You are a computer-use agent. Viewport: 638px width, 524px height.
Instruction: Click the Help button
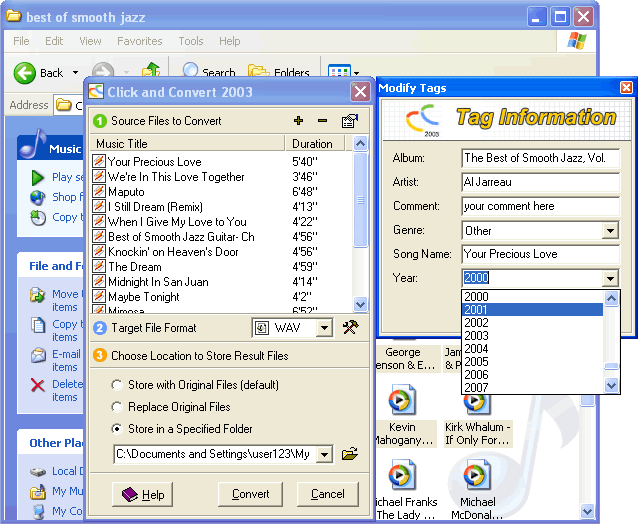click(142, 494)
